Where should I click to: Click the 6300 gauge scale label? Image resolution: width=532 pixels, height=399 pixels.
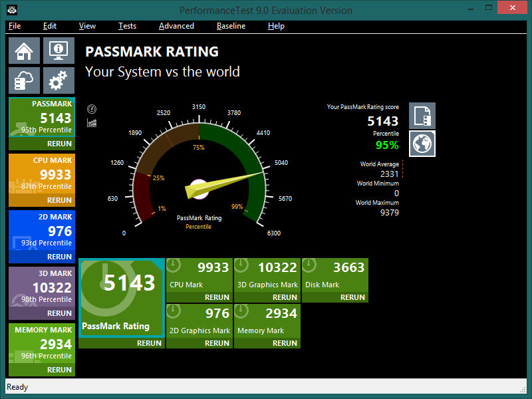pos(274,233)
